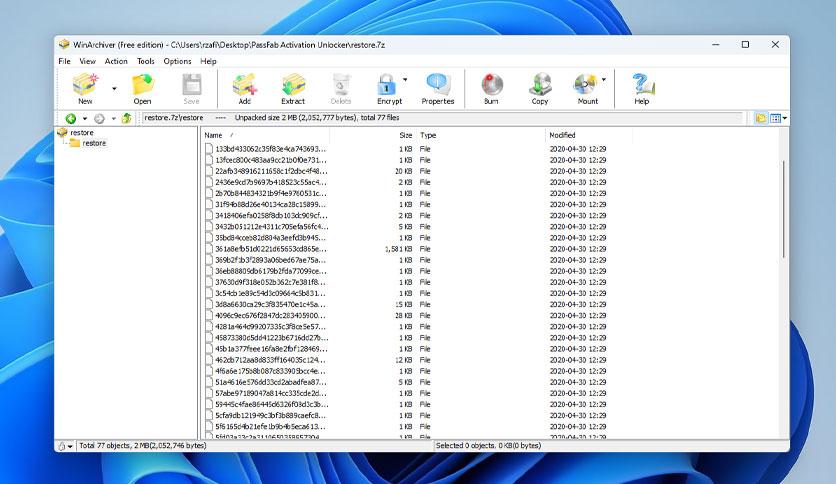Click the New archive toolbar icon
This screenshot has width=836, height=484.
[85, 84]
